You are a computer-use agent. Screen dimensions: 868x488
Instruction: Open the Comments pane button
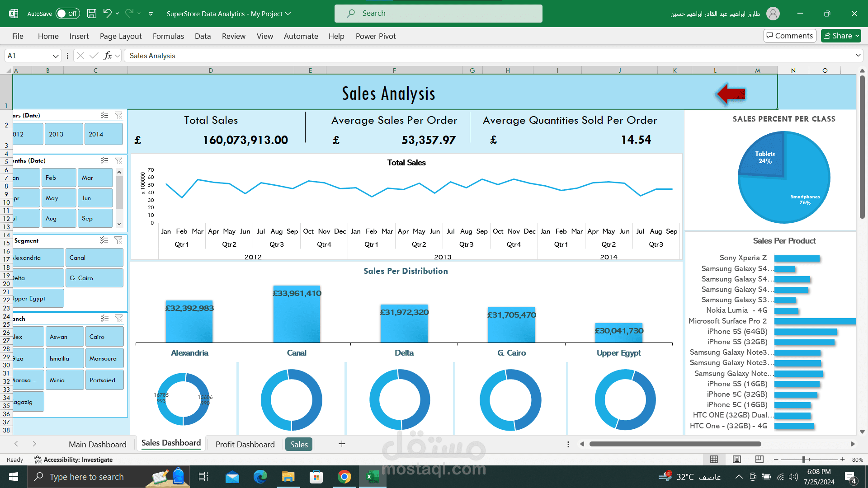pos(790,36)
